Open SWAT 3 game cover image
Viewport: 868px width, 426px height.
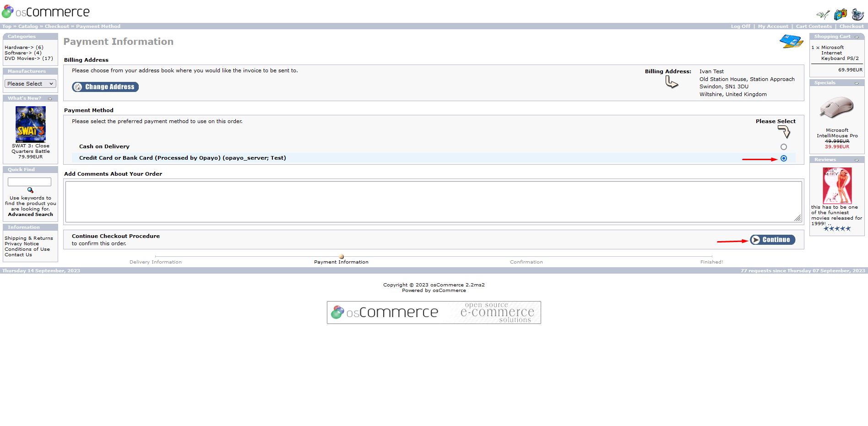coord(31,124)
